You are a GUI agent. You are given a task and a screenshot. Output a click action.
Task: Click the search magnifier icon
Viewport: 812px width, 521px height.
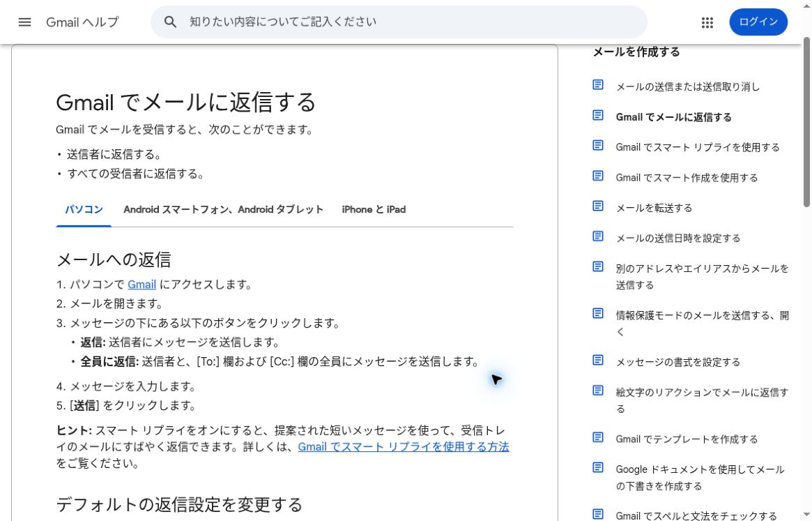coord(170,22)
